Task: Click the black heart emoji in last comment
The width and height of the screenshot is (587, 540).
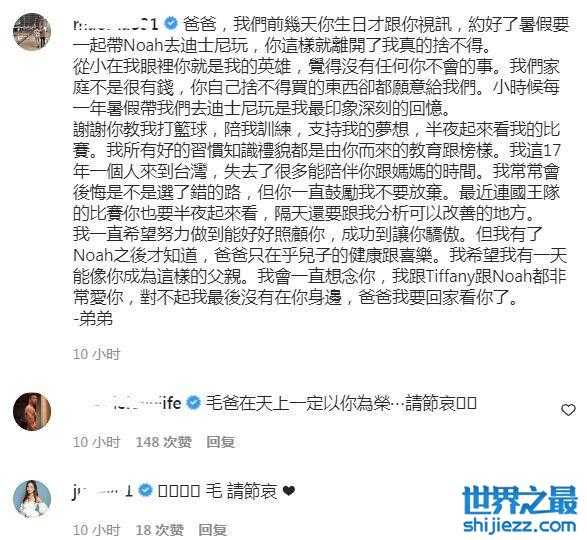Action: (289, 491)
